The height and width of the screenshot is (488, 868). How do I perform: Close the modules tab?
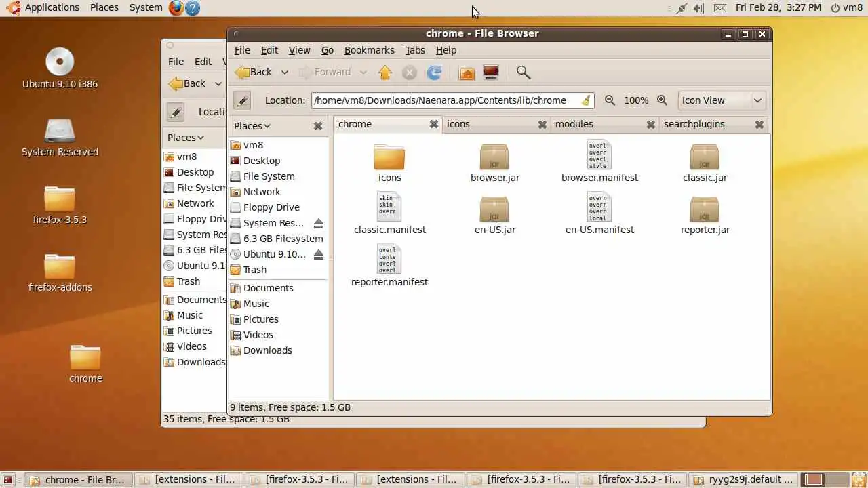click(x=650, y=125)
